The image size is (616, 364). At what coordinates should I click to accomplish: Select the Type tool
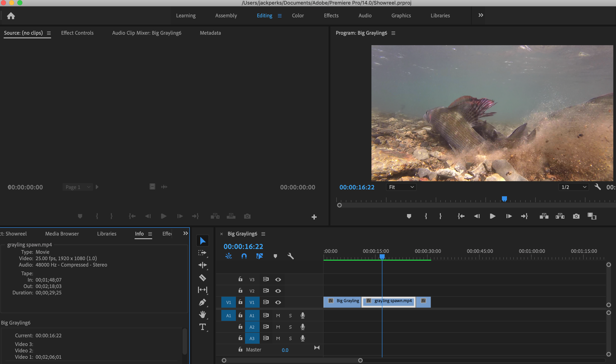203,327
